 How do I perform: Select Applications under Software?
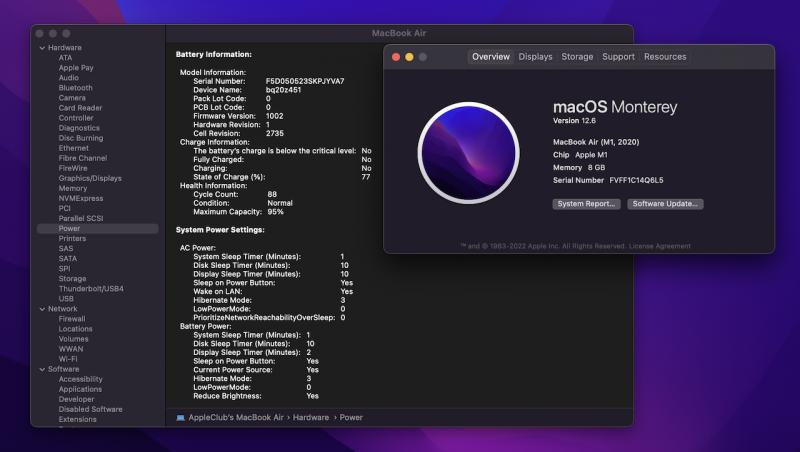click(x=80, y=389)
